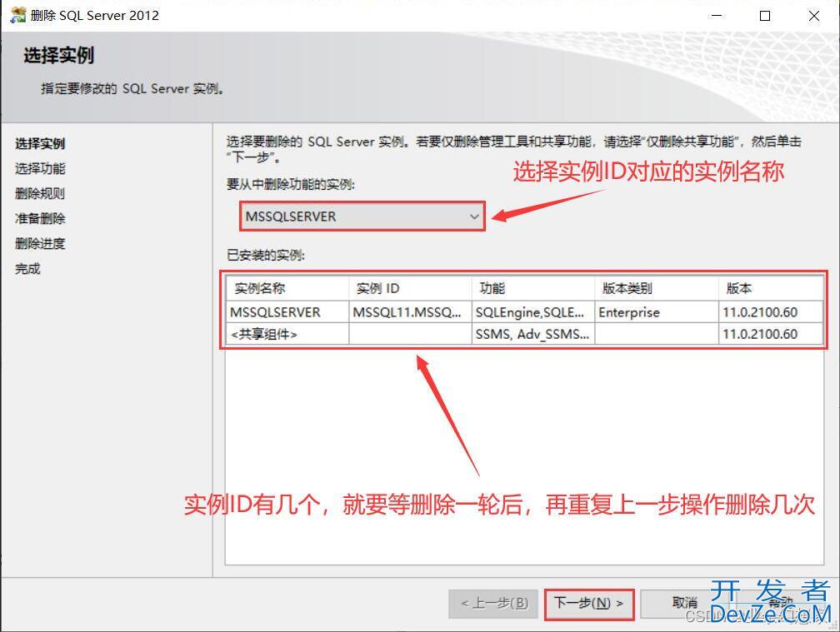The width and height of the screenshot is (840, 632).
Task: Maximize the SQL Server setup window
Action: coord(765,16)
